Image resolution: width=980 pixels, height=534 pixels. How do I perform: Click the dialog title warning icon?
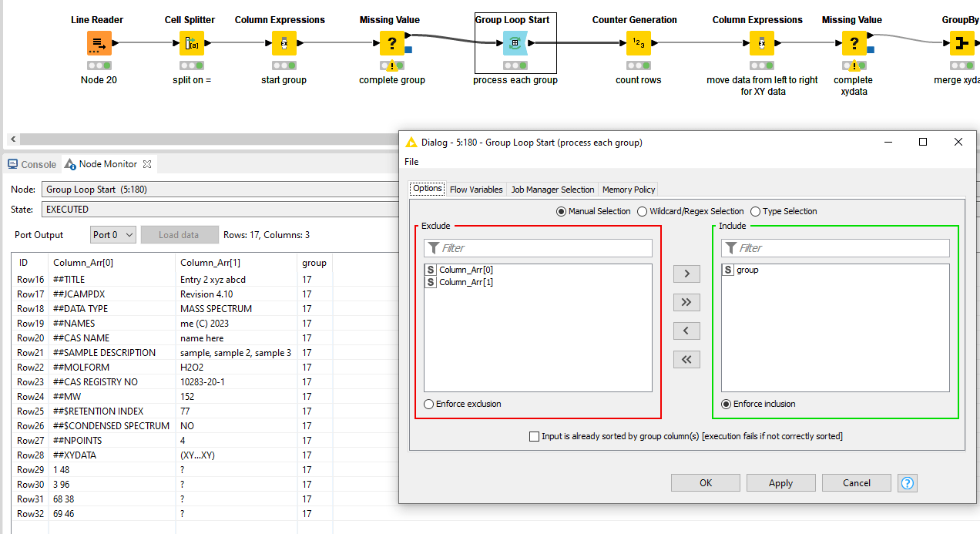tap(411, 142)
